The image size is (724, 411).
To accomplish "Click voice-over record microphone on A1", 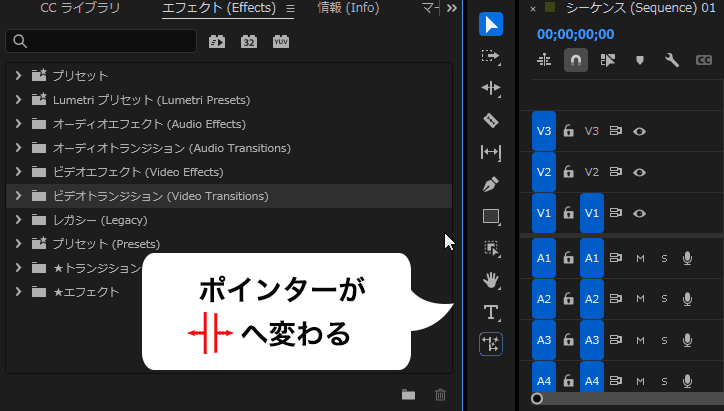I will (x=688, y=258).
